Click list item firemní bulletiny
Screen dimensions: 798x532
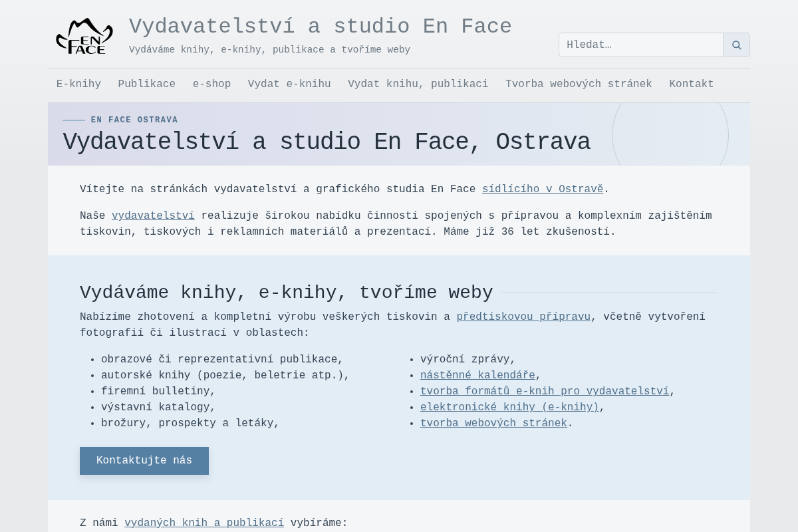coord(158,392)
